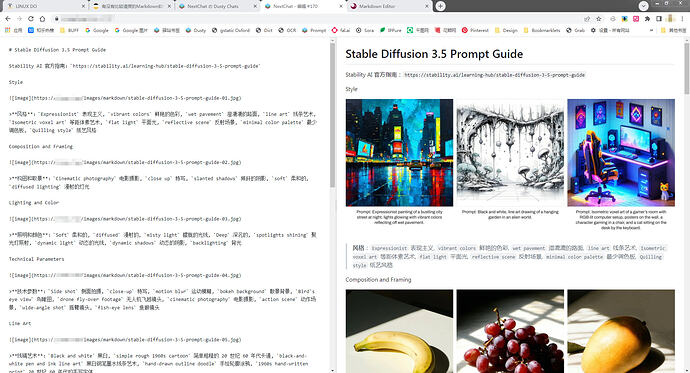Click the browser forward arrow
Screen dimensions: 690x373
[19, 18]
